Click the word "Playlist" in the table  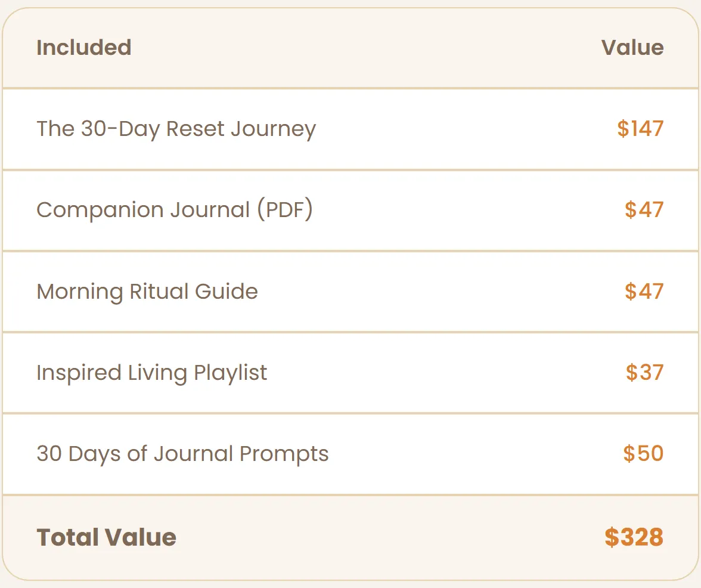(x=230, y=373)
